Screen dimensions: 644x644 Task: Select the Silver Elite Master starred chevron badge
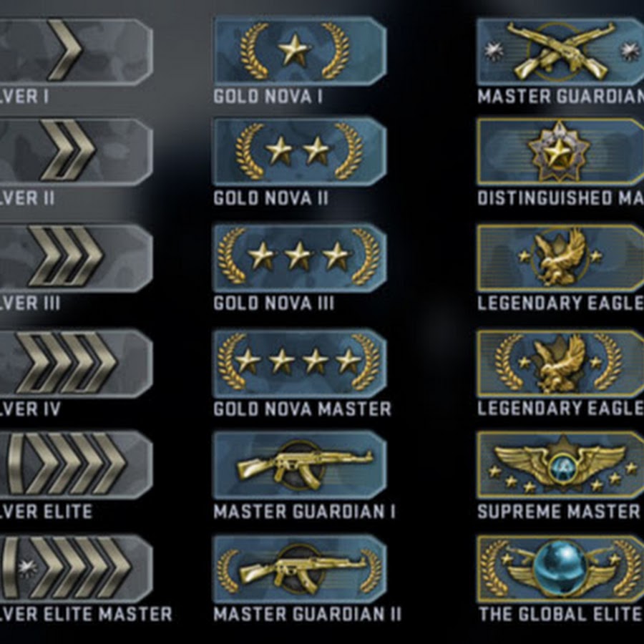(x=77, y=570)
